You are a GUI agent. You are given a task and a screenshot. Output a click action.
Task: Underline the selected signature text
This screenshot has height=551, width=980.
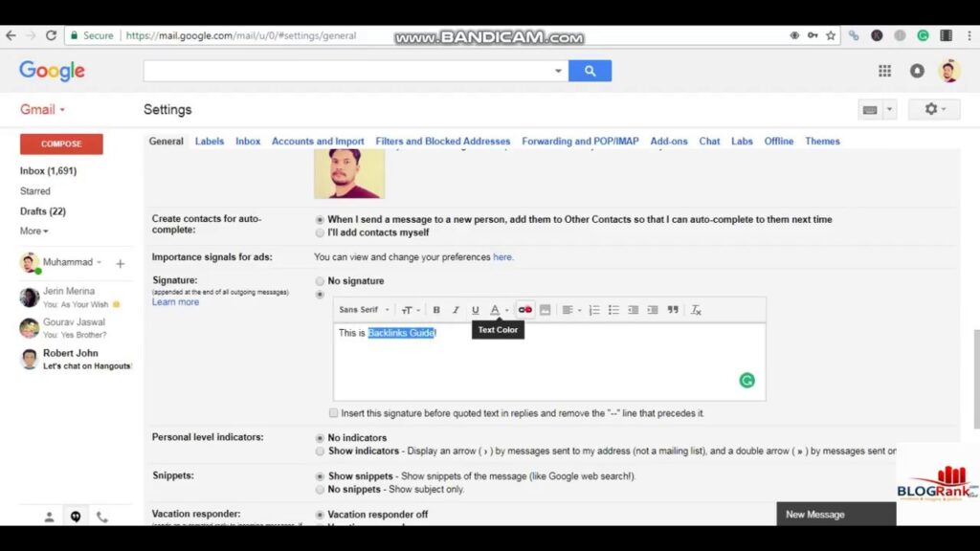coord(475,310)
